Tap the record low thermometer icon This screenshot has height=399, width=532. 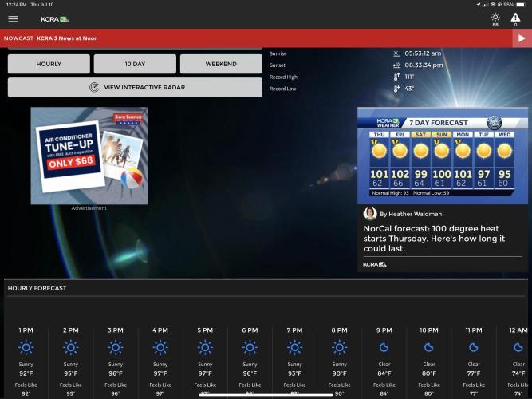[x=396, y=89]
